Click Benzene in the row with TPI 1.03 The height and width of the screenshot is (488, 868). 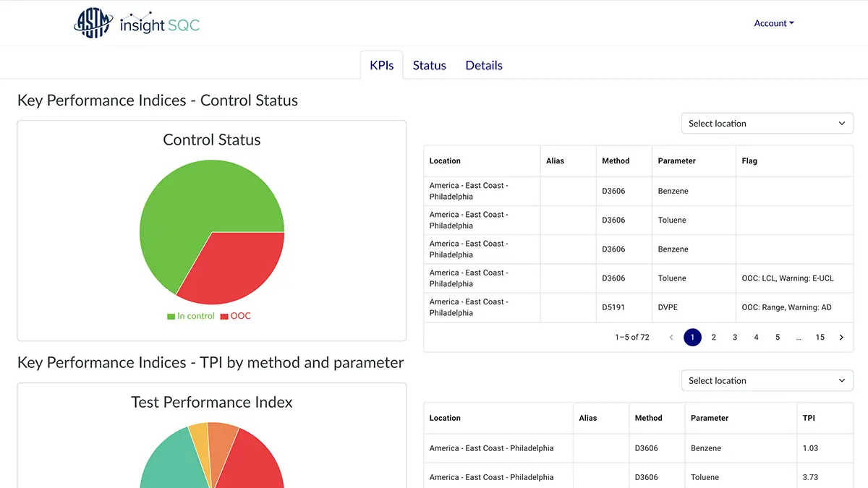706,448
